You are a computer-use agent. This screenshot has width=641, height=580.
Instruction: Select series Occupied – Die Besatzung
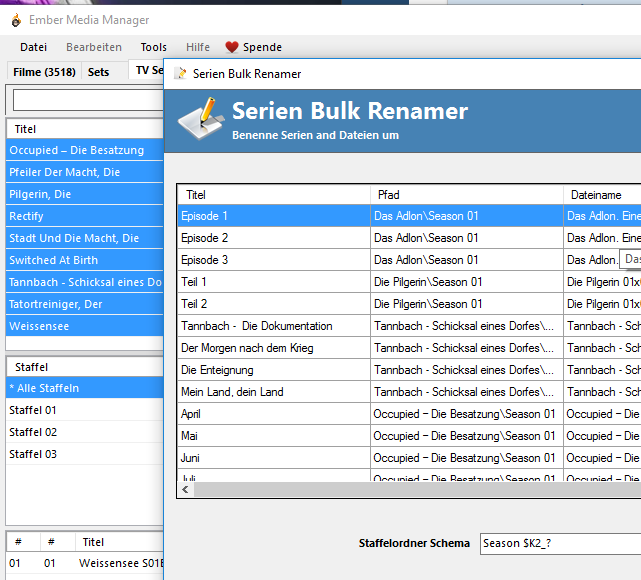coord(84,150)
